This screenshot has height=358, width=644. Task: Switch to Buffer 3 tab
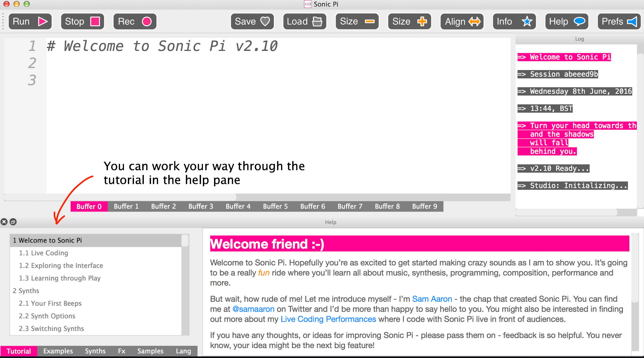[x=201, y=206]
